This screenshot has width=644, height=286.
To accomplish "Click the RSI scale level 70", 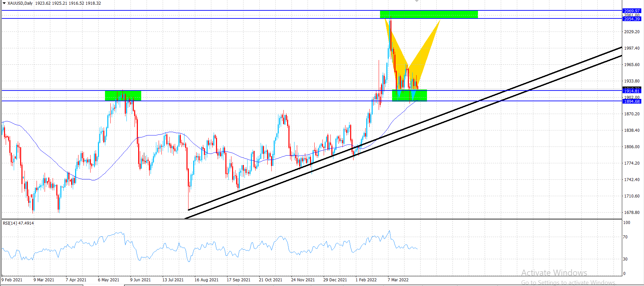I will pyautogui.click(x=625, y=237).
